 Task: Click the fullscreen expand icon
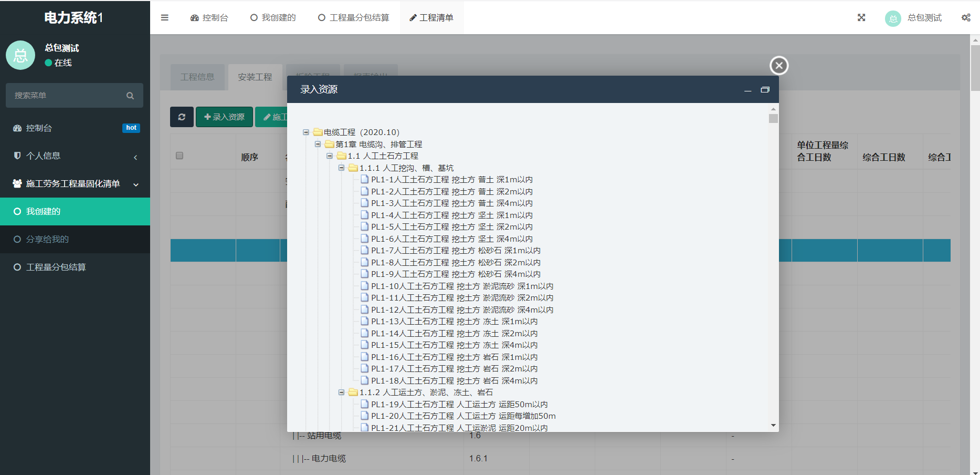pyautogui.click(x=861, y=17)
